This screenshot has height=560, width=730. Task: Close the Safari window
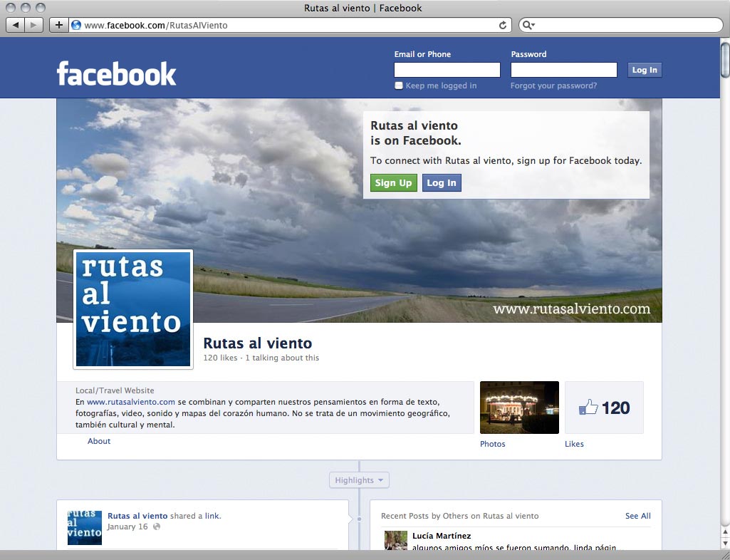tap(11, 8)
